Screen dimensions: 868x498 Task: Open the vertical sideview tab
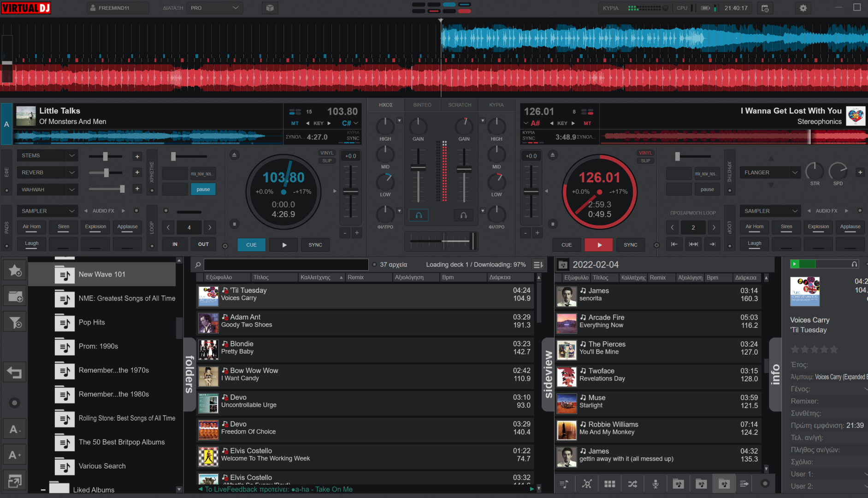click(x=548, y=374)
